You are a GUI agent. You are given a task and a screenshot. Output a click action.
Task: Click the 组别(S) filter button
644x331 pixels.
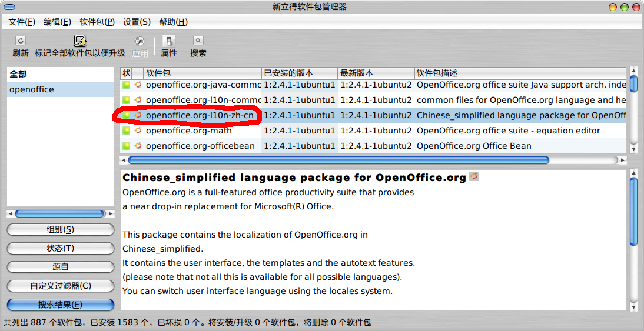pyautogui.click(x=61, y=229)
